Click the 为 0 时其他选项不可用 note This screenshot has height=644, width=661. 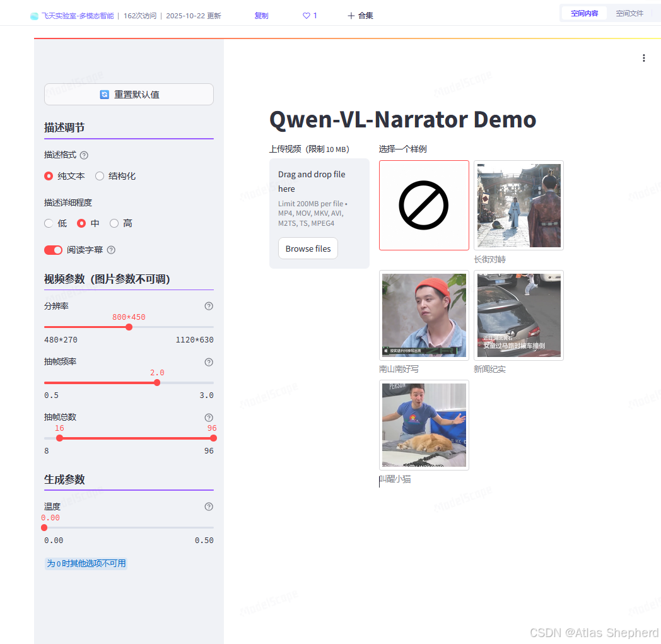click(x=86, y=563)
